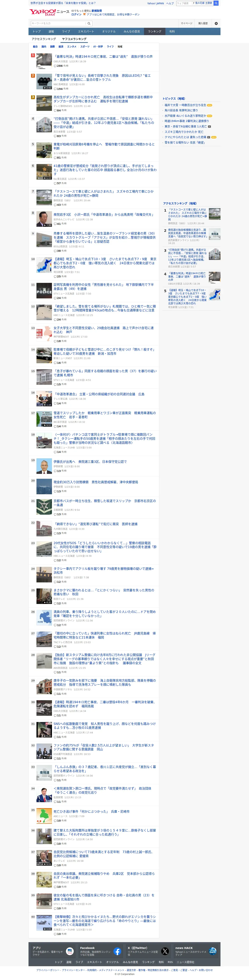Click footer RSS link

pyautogui.click(x=170, y=962)
